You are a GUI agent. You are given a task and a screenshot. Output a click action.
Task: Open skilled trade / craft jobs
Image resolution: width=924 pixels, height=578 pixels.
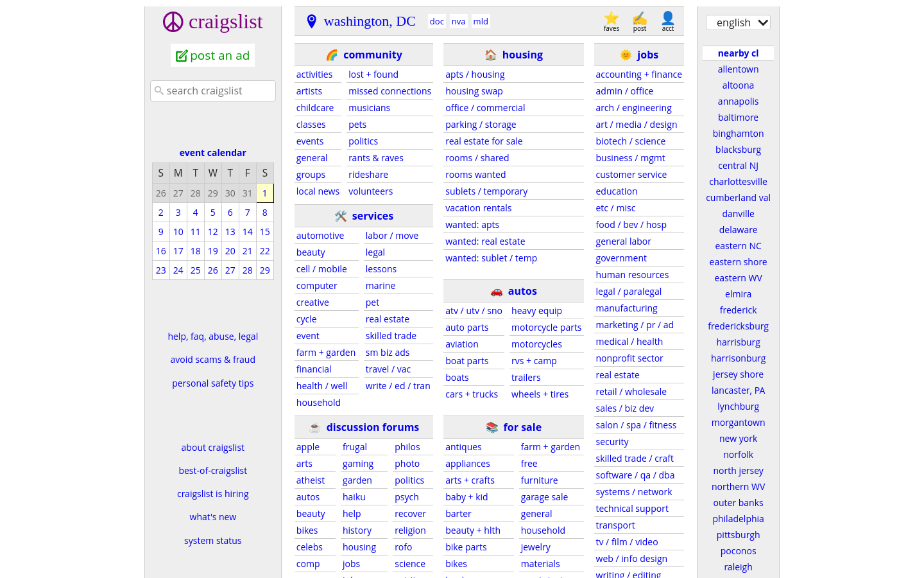[x=635, y=459]
